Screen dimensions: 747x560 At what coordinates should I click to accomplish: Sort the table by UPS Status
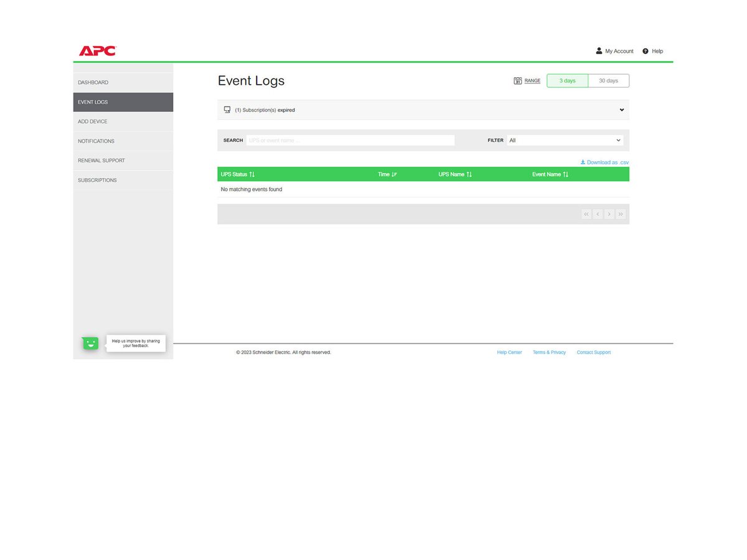pos(237,174)
